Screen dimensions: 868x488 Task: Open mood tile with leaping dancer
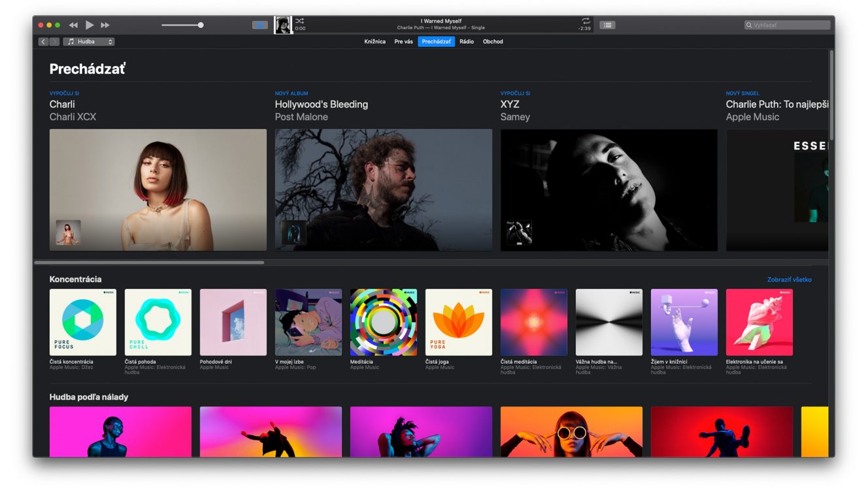[271, 432]
